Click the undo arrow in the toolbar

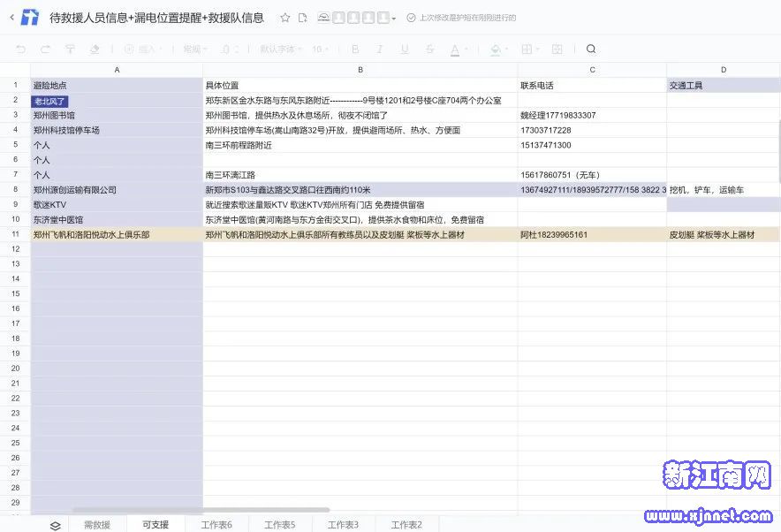pos(21,49)
